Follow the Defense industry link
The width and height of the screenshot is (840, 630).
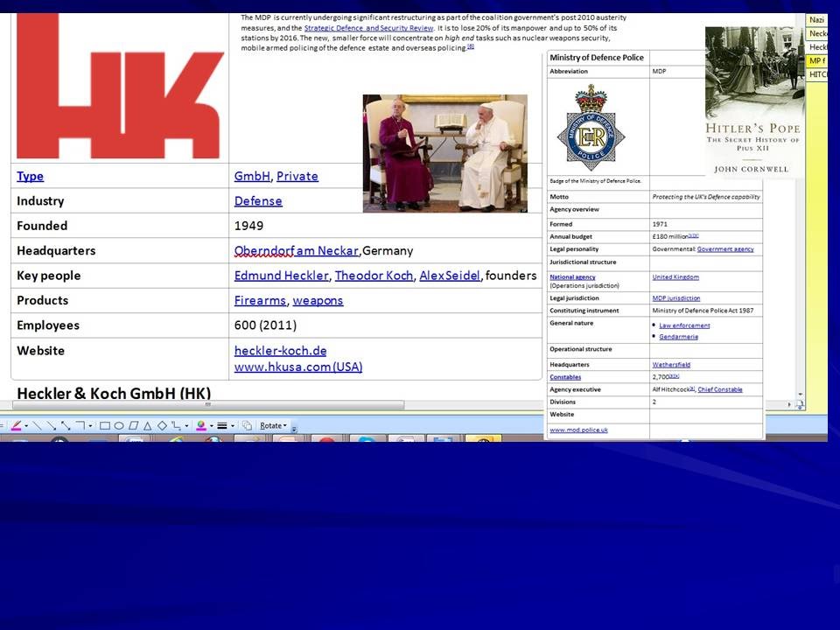click(x=258, y=201)
